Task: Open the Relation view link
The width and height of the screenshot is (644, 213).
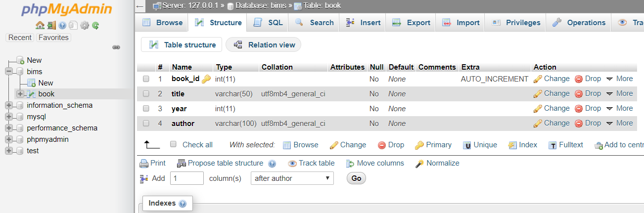Action: [x=264, y=45]
